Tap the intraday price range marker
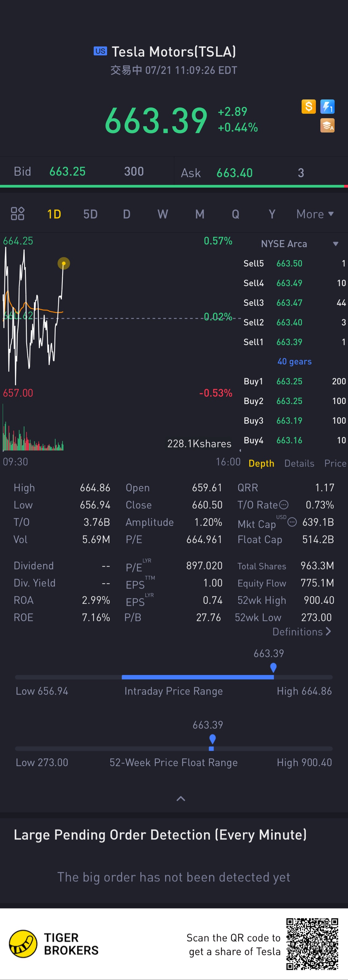The width and height of the screenshot is (348, 980). click(273, 667)
